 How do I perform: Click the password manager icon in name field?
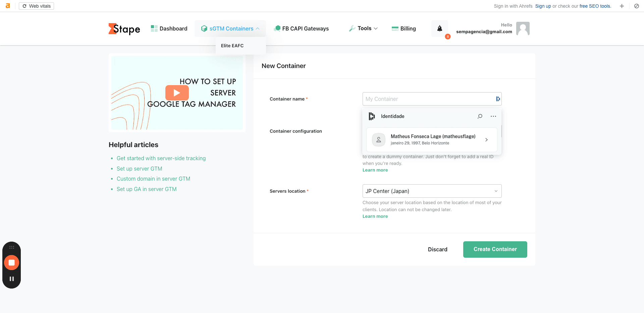[498, 99]
